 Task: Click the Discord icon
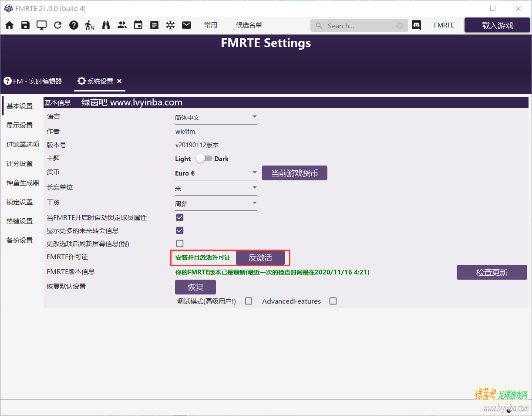(x=417, y=25)
